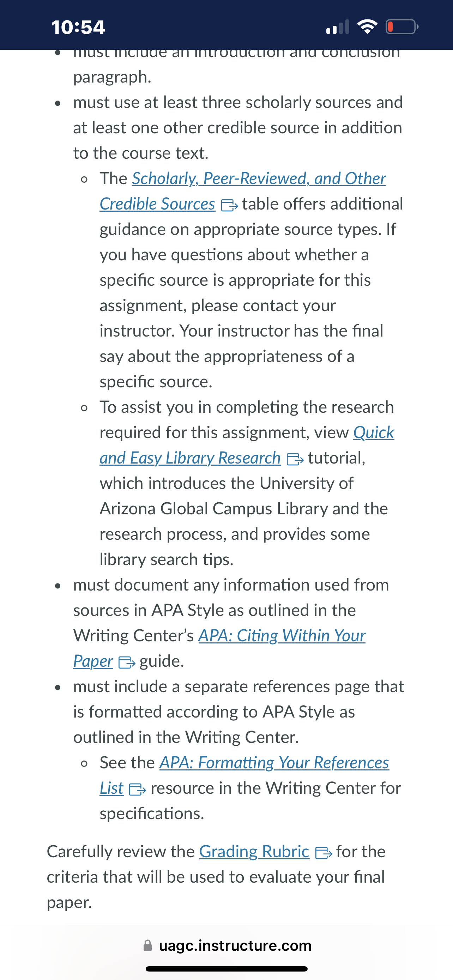
Task: Tap the Wi-Fi status icon
Action: pyautogui.click(x=367, y=26)
